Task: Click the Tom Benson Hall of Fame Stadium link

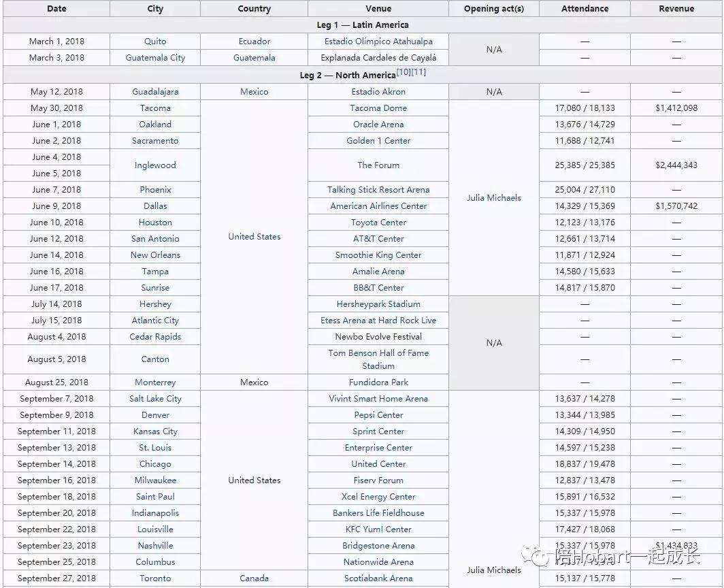Action: [x=378, y=359]
